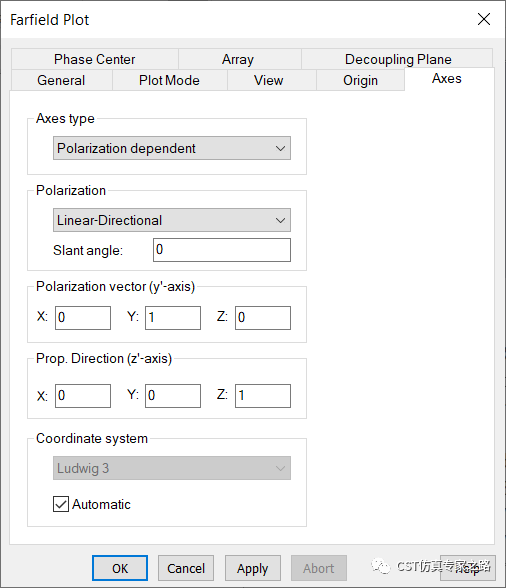
Task: Focus the Slant angle input field
Action: click(x=222, y=250)
